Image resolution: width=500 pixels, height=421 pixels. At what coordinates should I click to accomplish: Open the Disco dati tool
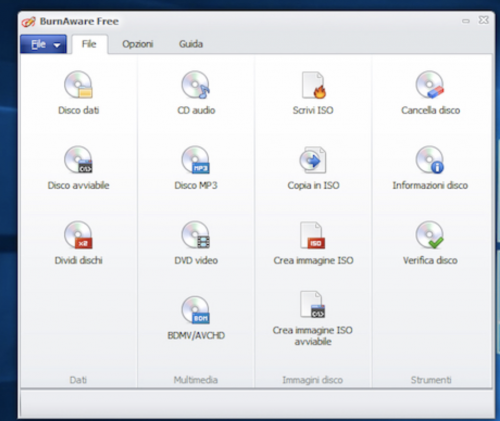click(78, 93)
